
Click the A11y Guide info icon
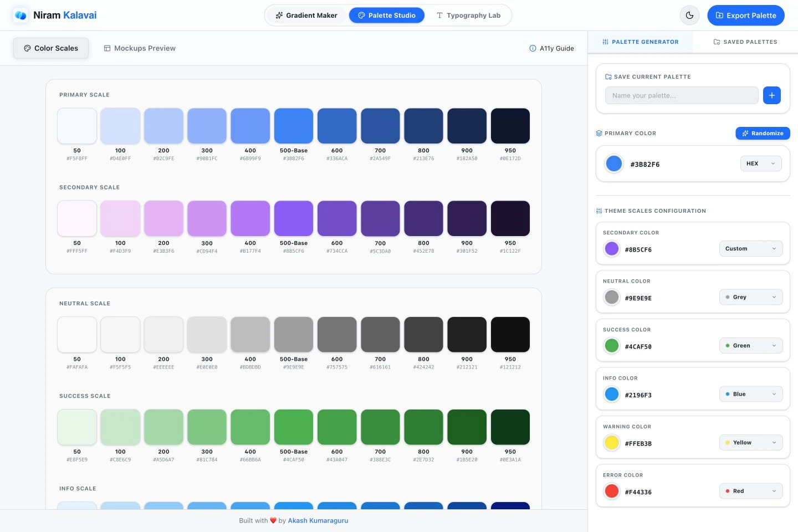tap(533, 48)
